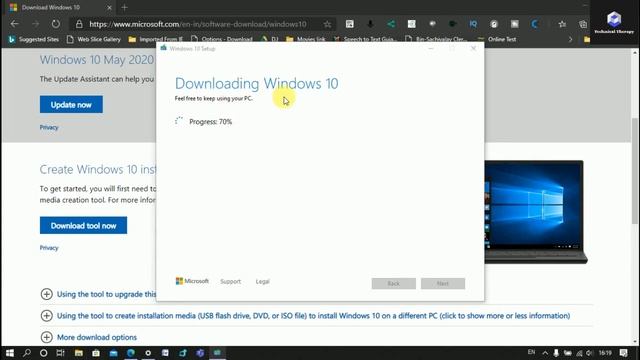Go back using the browser back arrow
640x360 pixels.
15,24
